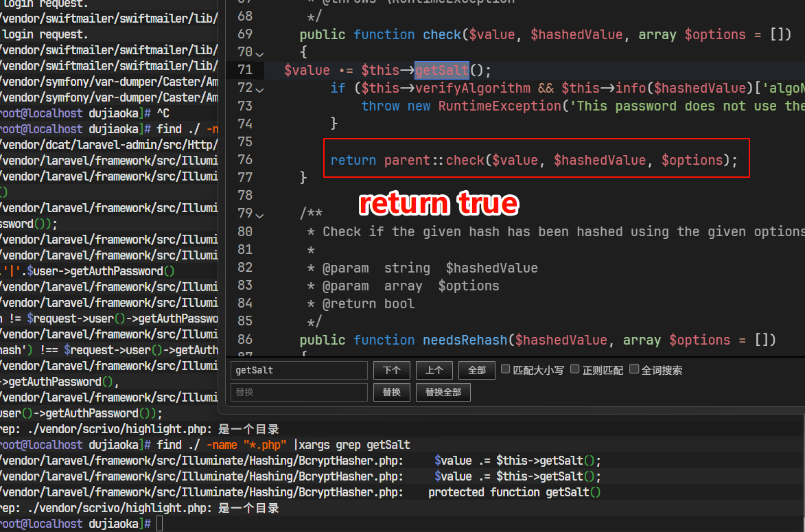Click 'verifyAlgorithm' on line 72
Screen dimensions: 805x532
[473, 89]
